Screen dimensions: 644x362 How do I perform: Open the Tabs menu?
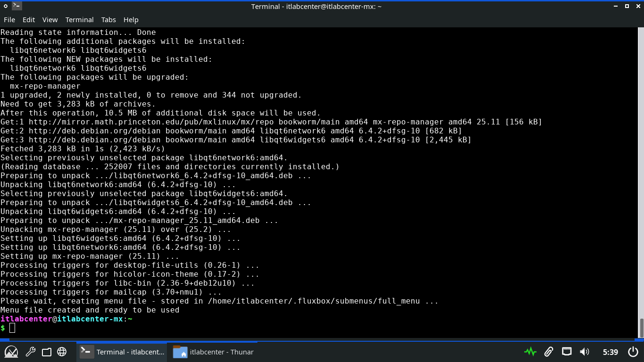click(108, 20)
